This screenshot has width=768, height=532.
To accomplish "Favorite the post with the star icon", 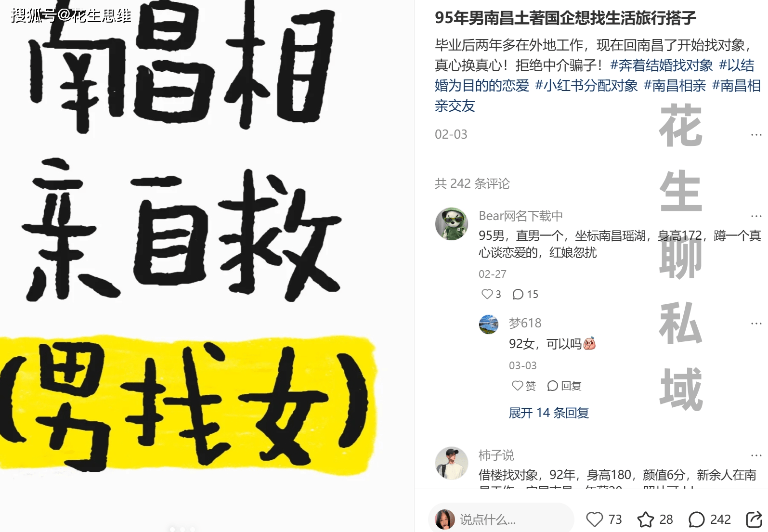I will coord(645,519).
